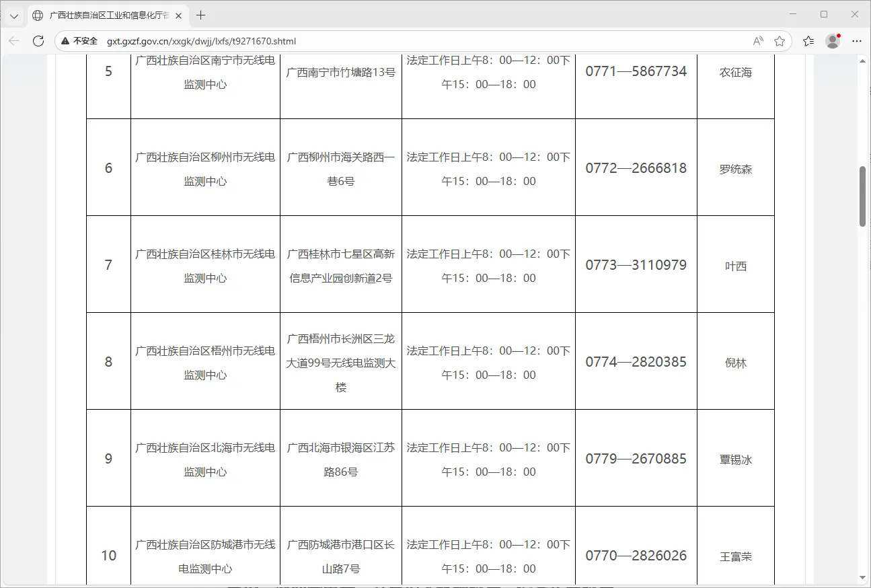Open the 不安全 site security information

[x=81, y=41]
